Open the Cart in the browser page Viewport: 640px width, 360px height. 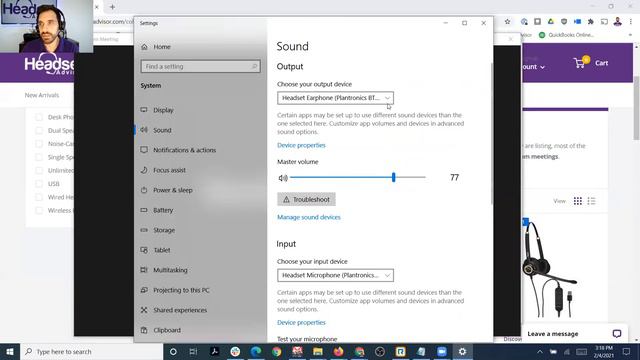point(591,63)
